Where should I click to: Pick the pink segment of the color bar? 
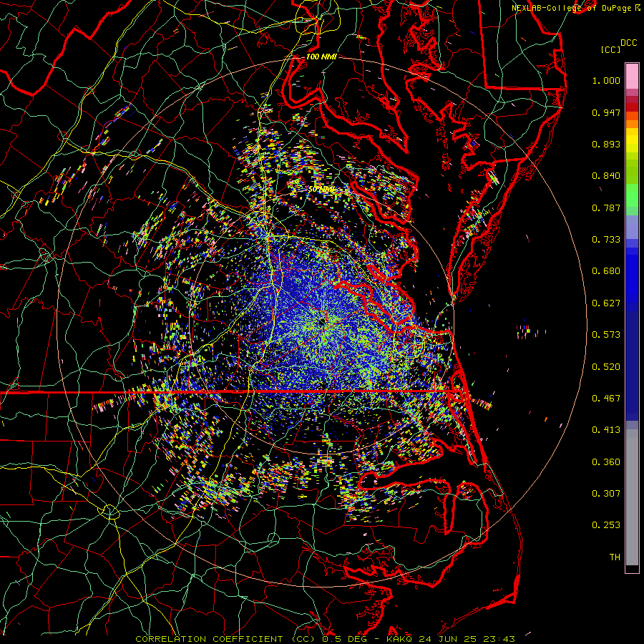pyautogui.click(x=632, y=76)
